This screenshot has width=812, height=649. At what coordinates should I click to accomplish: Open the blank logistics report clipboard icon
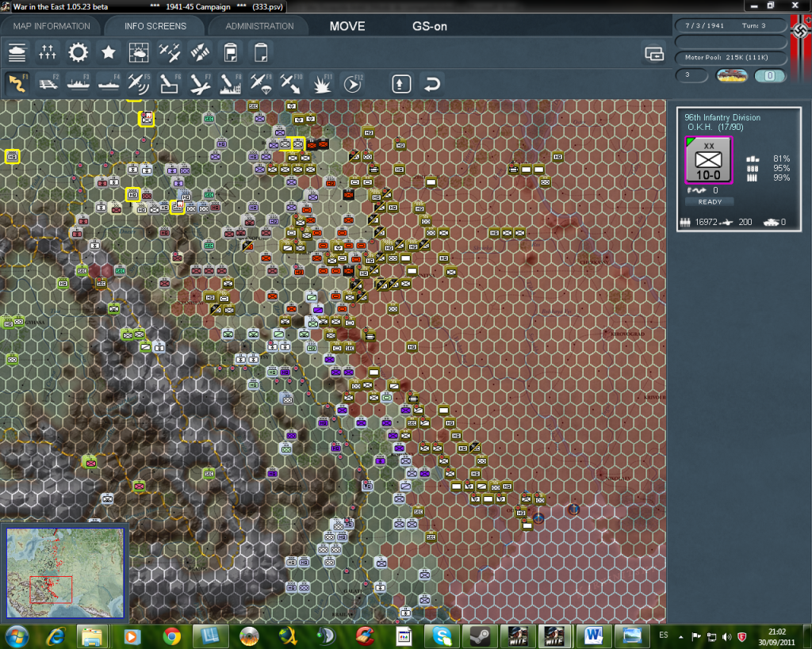click(x=260, y=52)
